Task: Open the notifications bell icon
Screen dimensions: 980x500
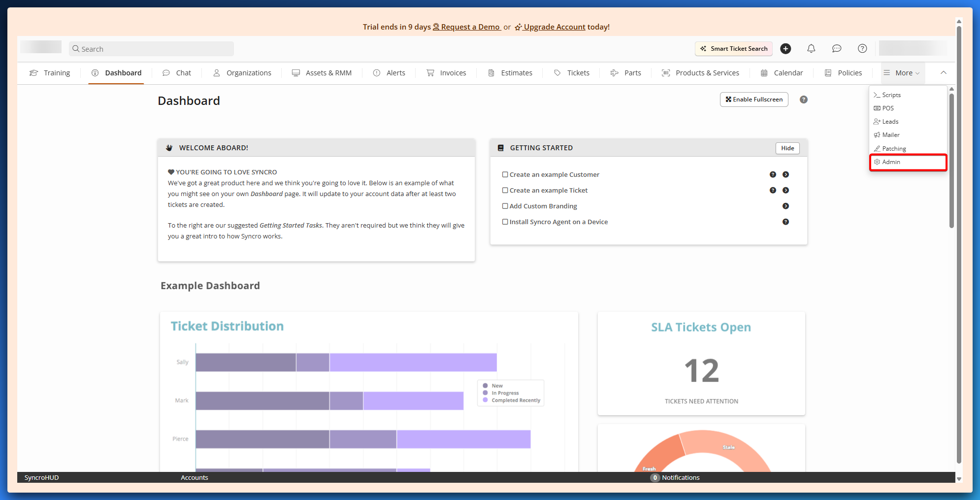Action: point(811,49)
